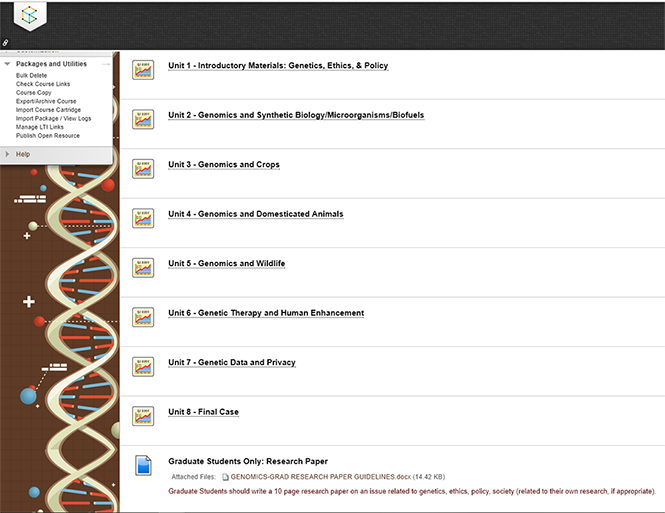Click arrow at right of Packages and Utilities
This screenshot has height=513, width=665.
point(106,64)
